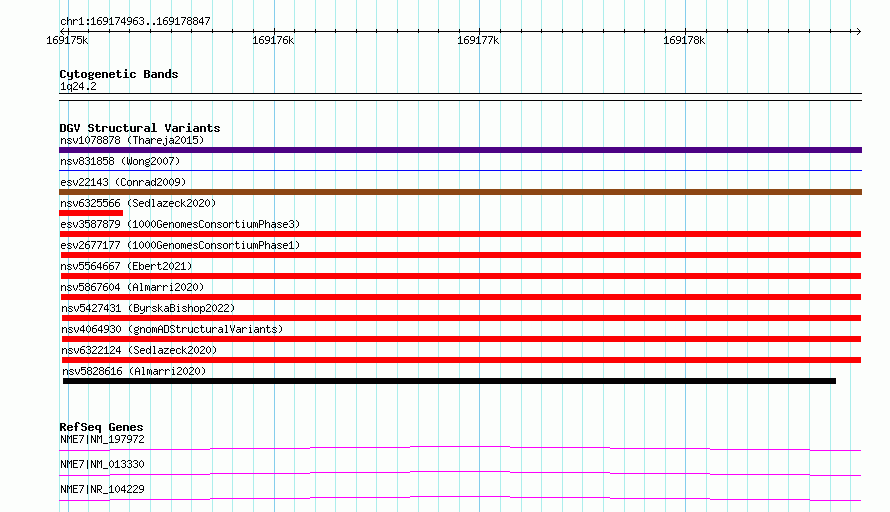Click the black nsv5828616 (Almarri2020) bar
Image resolution: width=890 pixels, height=512 pixels.
tap(449, 381)
